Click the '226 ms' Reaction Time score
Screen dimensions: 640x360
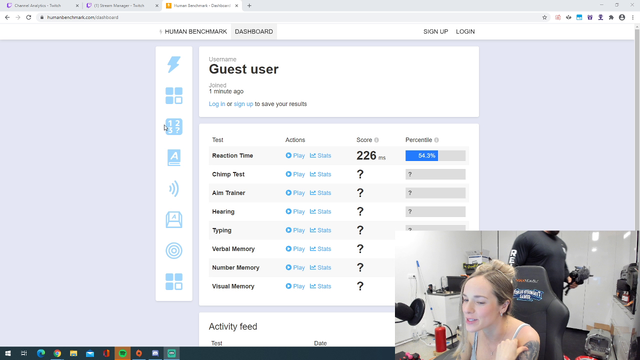click(x=371, y=156)
